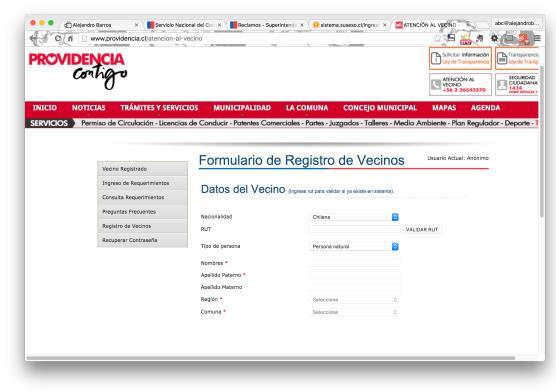Open LA COMUNA menu item
Viewport: 556px width, 391px height.
pyautogui.click(x=307, y=108)
